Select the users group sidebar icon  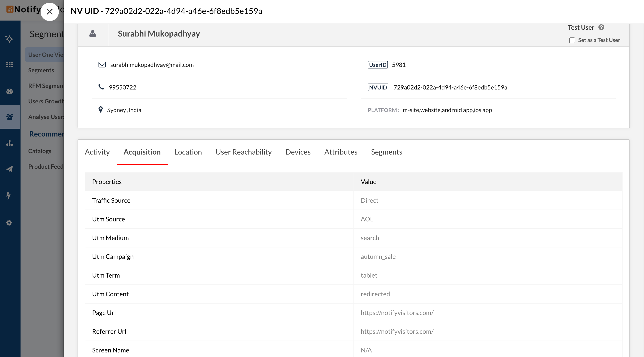(x=10, y=117)
